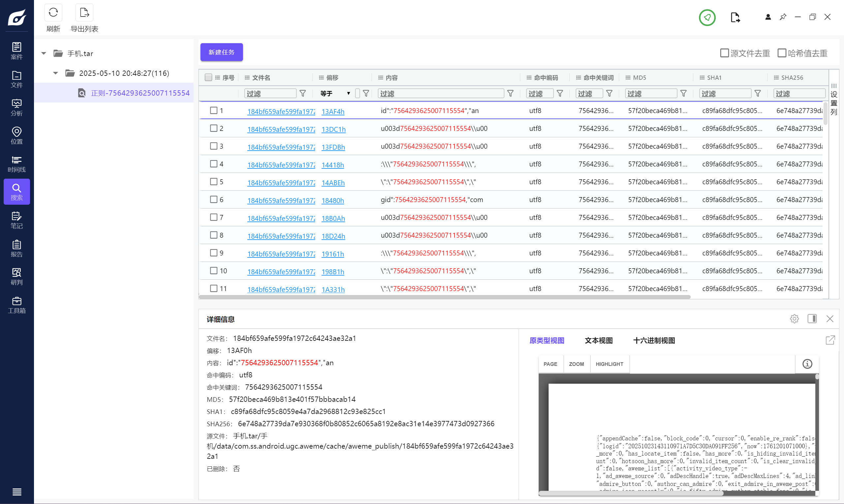844x504 pixels.
Task: Click the horizontal scrollbar under results table
Action: (x=444, y=297)
